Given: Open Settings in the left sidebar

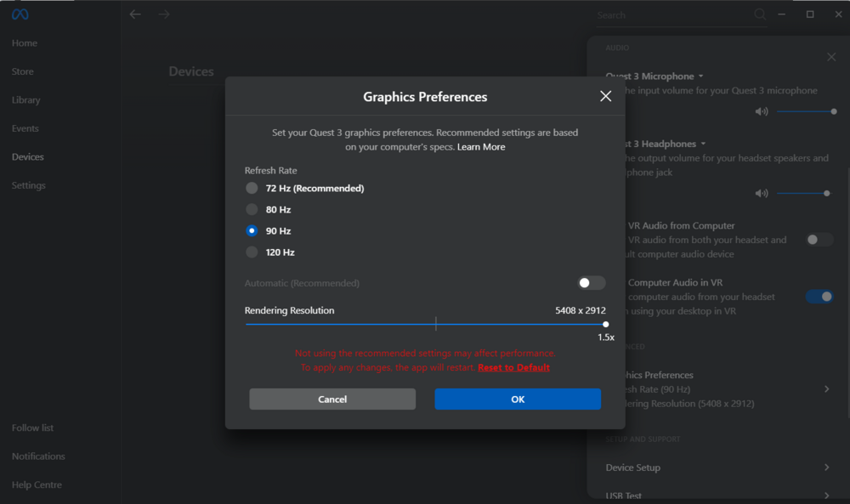Looking at the screenshot, I should (29, 185).
